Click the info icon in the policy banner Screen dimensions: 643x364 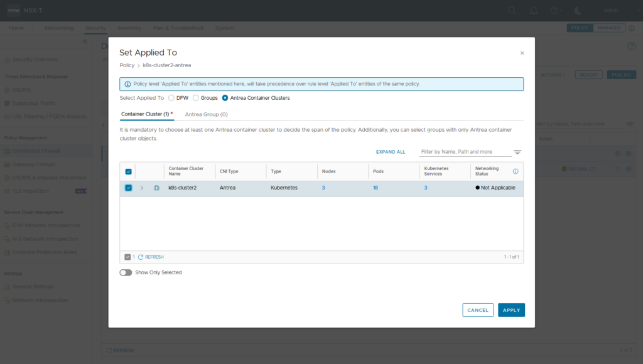pos(127,84)
